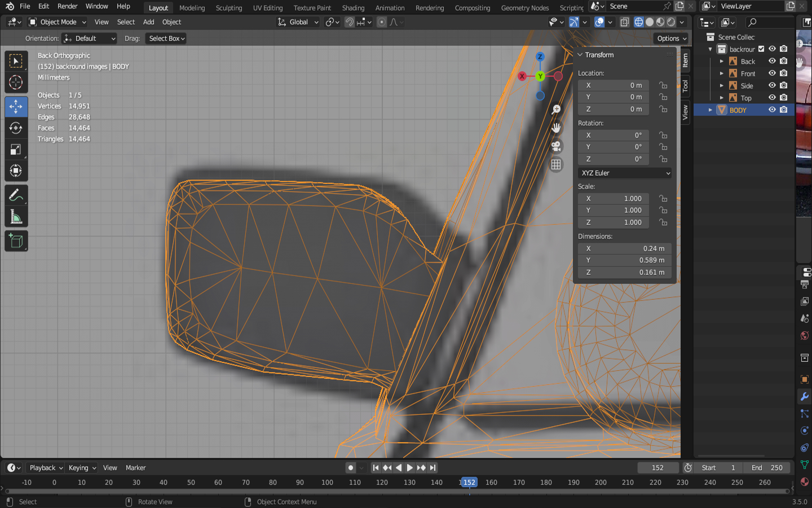The image size is (812, 508).
Task: Toggle snapping magnet button
Action: tap(350, 22)
